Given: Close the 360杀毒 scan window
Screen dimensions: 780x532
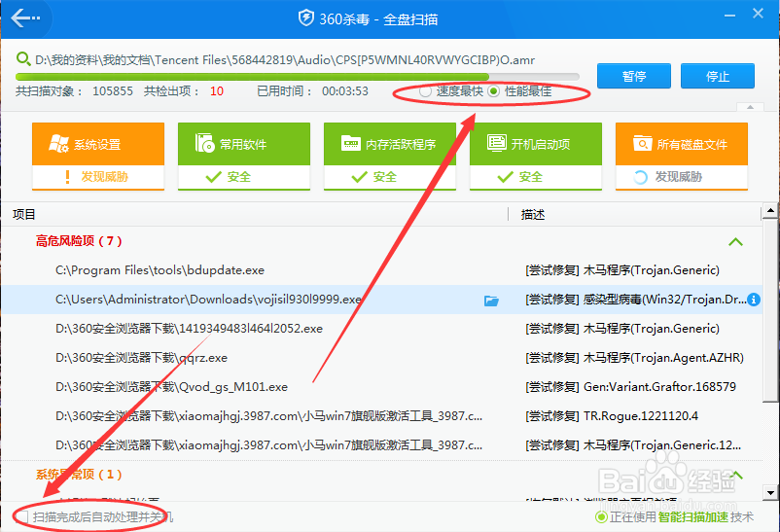Looking at the screenshot, I should pos(758,14).
